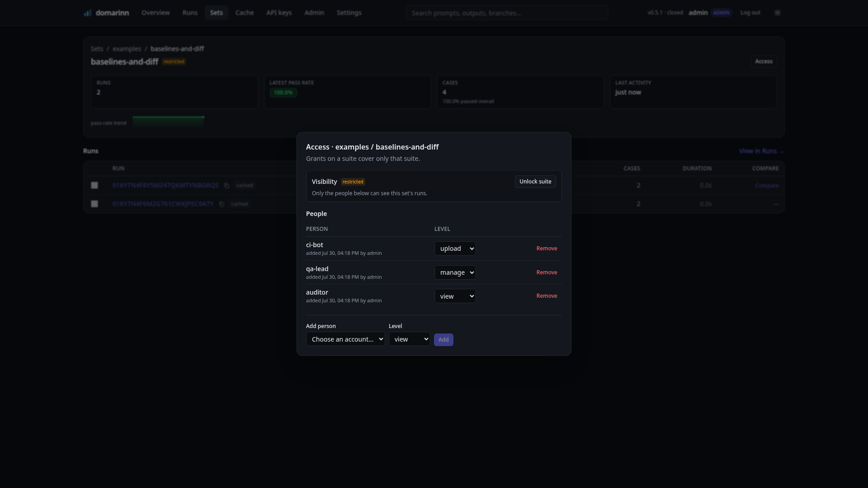Remove qa-lead from access list
The image size is (868, 488).
pyautogui.click(x=547, y=272)
